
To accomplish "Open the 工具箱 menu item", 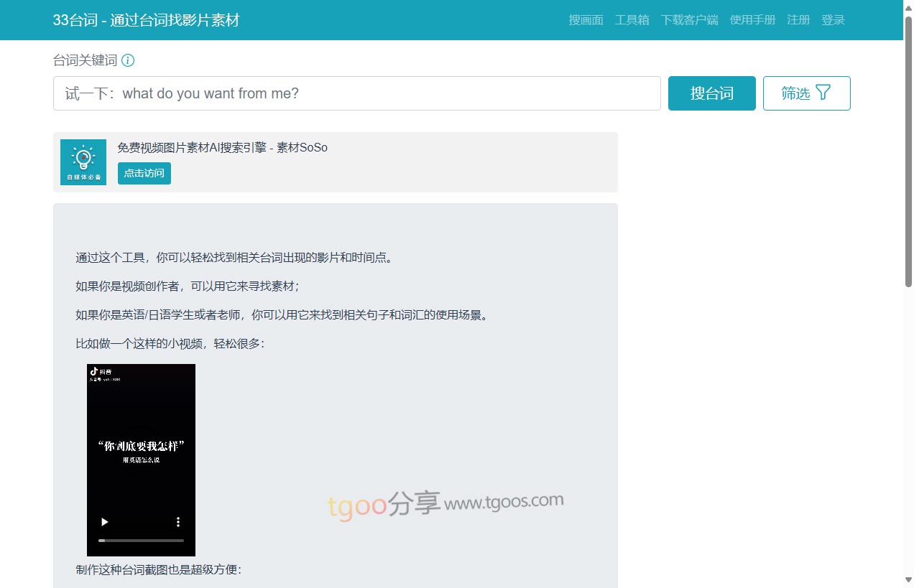I will tap(632, 20).
